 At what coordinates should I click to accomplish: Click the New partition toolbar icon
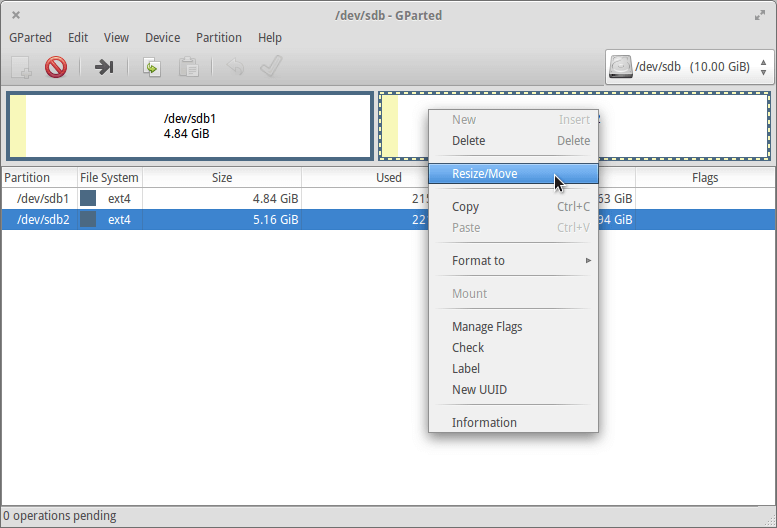pyautogui.click(x=21, y=67)
